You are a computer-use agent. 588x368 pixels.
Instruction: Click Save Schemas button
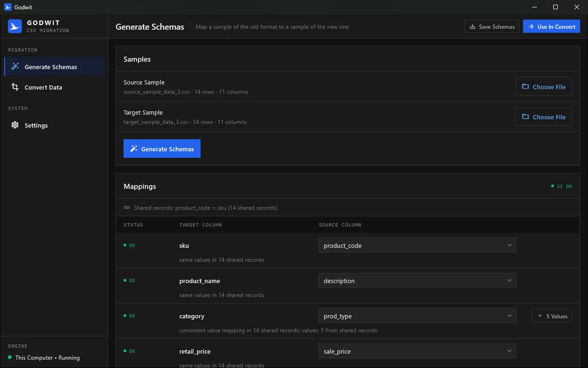pos(492,26)
